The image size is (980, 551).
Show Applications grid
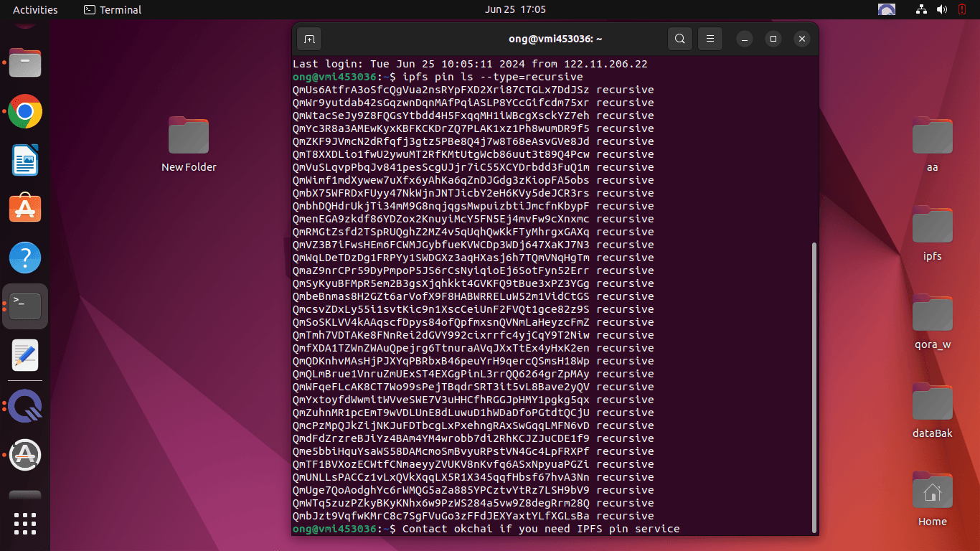(25, 523)
